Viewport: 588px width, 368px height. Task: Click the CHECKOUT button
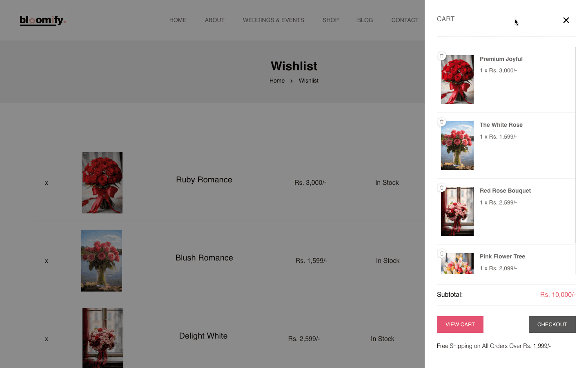click(x=552, y=324)
